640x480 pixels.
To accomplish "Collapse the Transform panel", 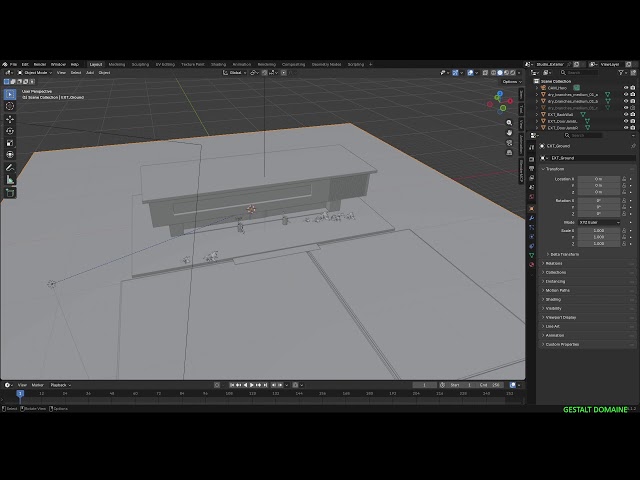I will click(x=555, y=169).
